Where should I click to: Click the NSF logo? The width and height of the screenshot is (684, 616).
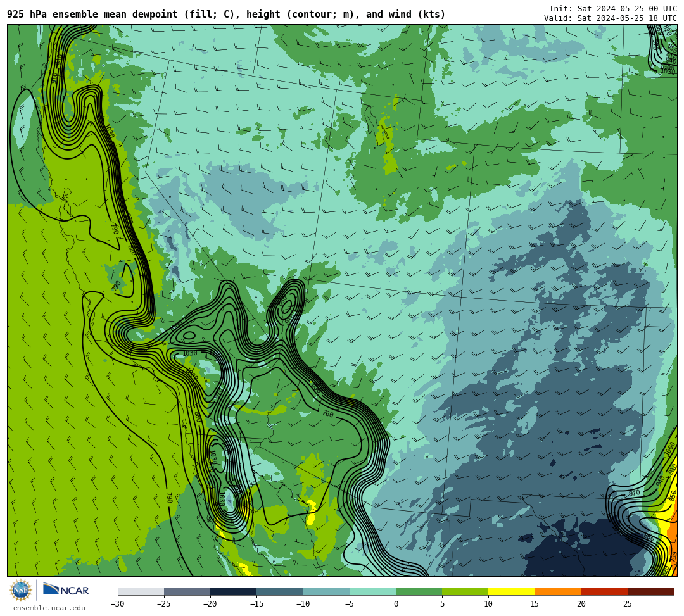(x=21, y=590)
